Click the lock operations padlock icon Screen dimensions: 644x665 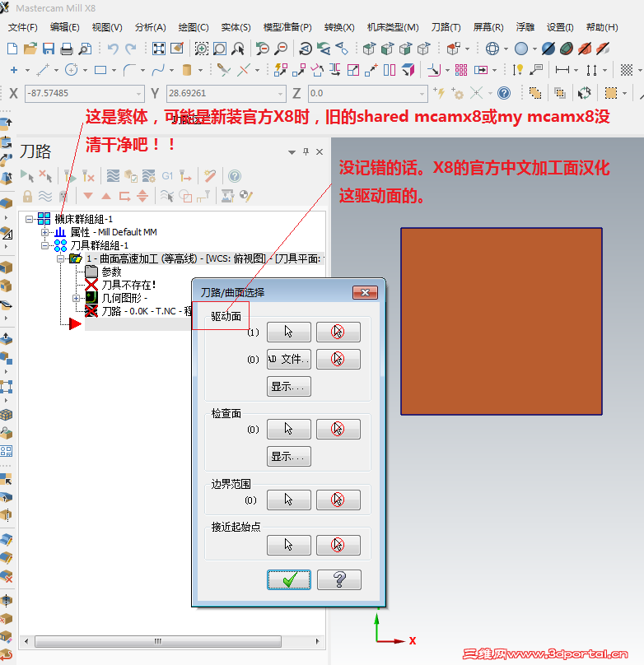(27, 196)
